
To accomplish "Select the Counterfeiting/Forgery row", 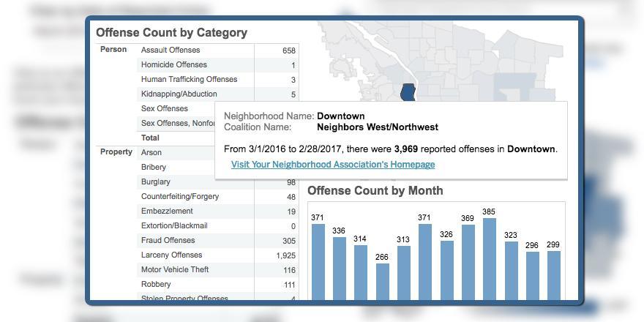I will (x=217, y=196).
